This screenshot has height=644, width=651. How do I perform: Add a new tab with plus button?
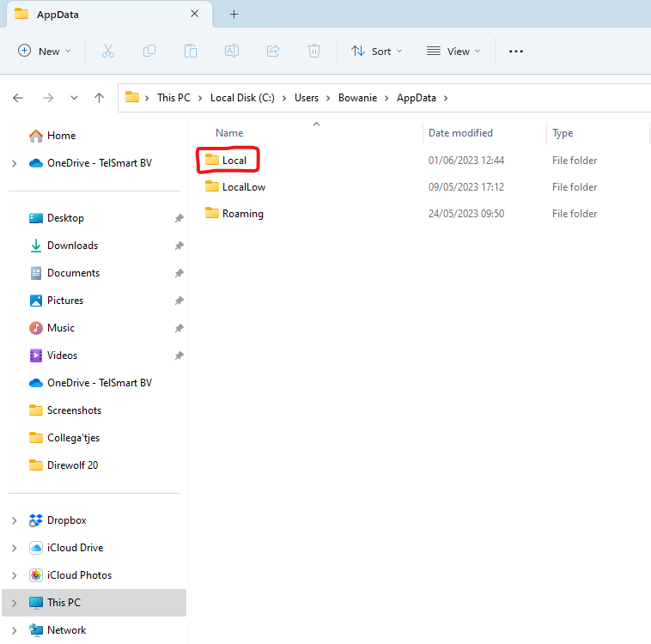(x=234, y=15)
